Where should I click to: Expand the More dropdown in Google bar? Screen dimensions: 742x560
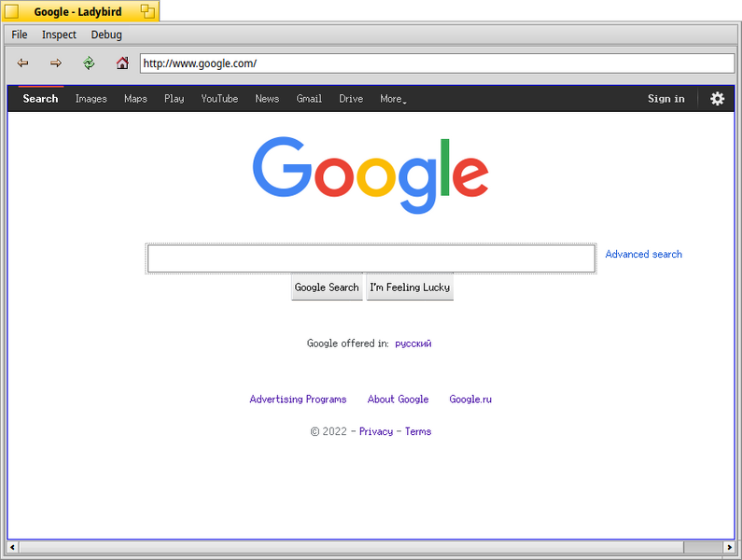pyautogui.click(x=393, y=99)
